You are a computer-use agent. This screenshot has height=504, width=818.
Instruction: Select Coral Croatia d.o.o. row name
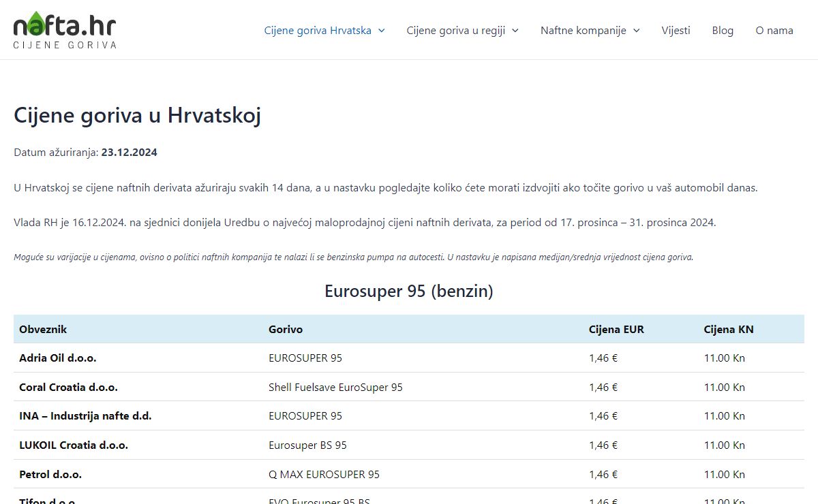click(68, 388)
